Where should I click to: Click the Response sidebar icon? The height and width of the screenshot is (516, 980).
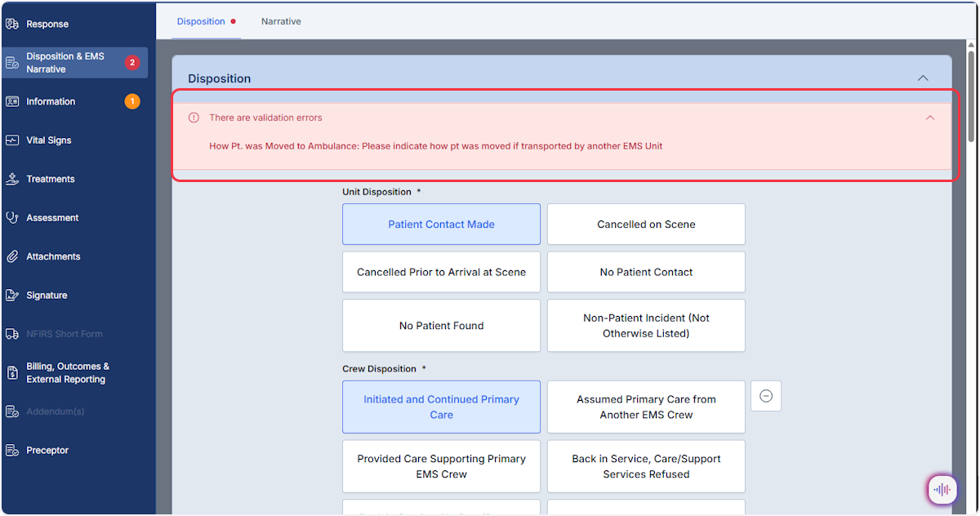[x=12, y=24]
